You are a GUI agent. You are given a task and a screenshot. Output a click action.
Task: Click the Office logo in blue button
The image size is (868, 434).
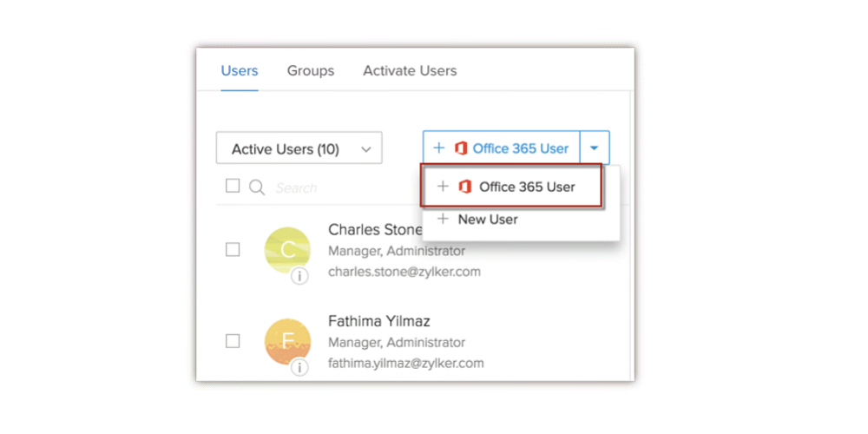point(461,148)
